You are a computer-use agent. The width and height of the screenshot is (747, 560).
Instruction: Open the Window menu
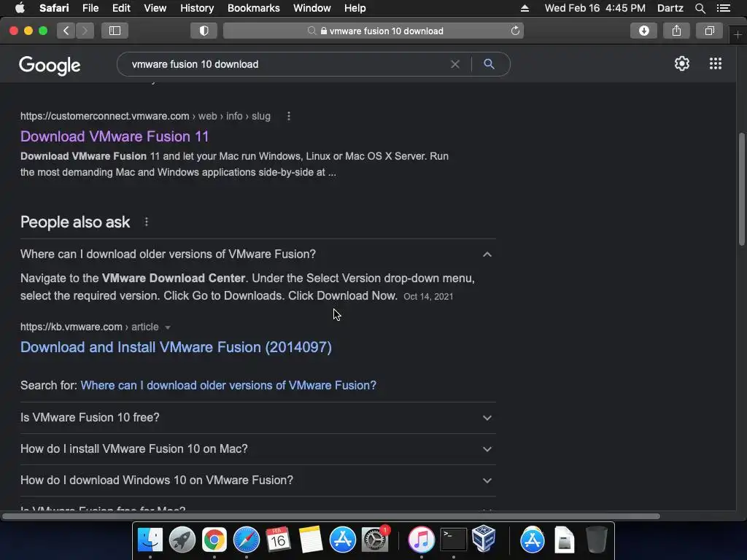pyautogui.click(x=312, y=8)
